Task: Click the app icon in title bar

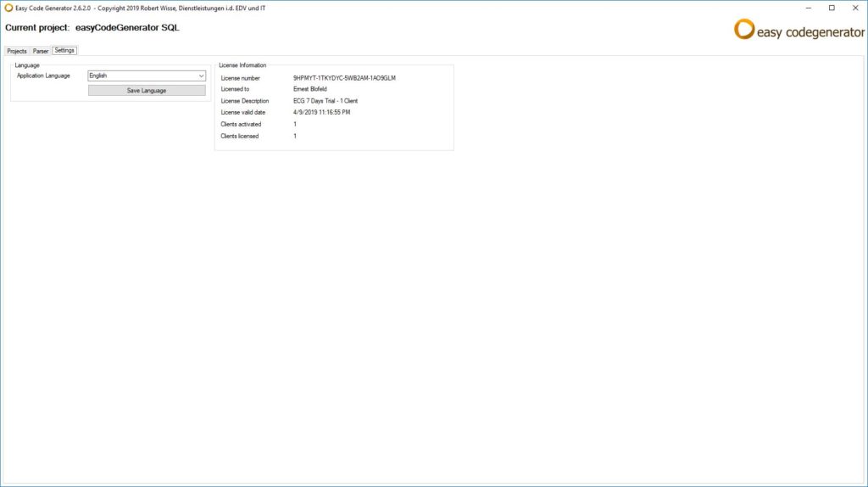Action: (8, 8)
